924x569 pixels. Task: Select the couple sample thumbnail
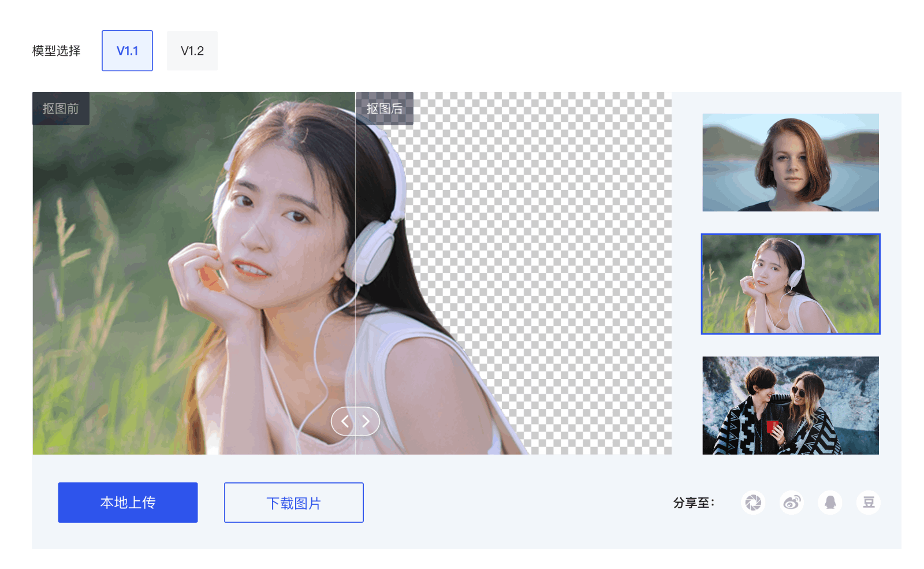790,405
